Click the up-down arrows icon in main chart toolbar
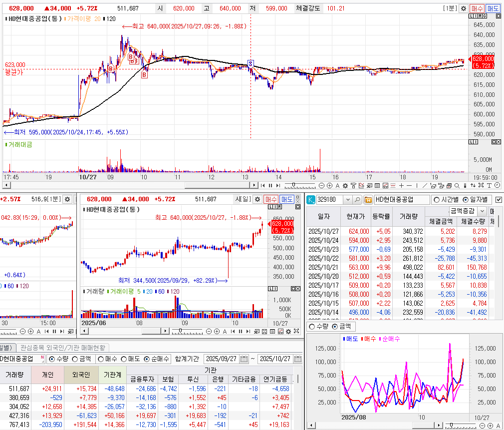 pyautogui.click(x=473, y=186)
